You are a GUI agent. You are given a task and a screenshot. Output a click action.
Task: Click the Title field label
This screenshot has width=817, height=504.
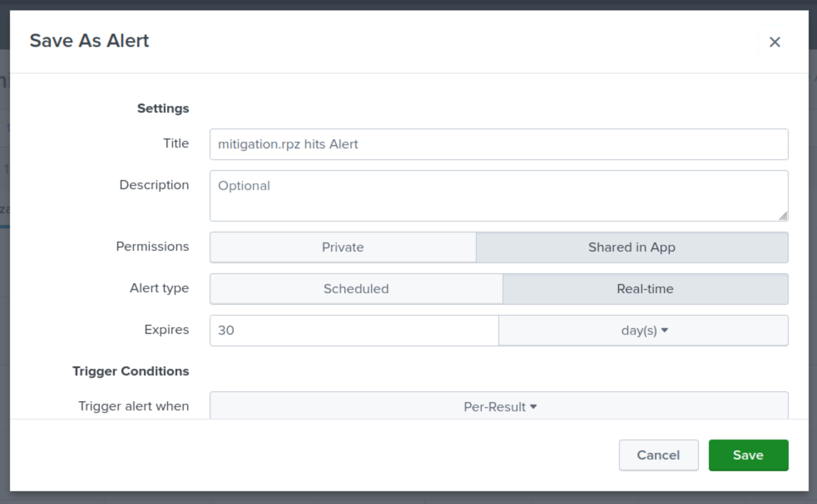point(176,143)
